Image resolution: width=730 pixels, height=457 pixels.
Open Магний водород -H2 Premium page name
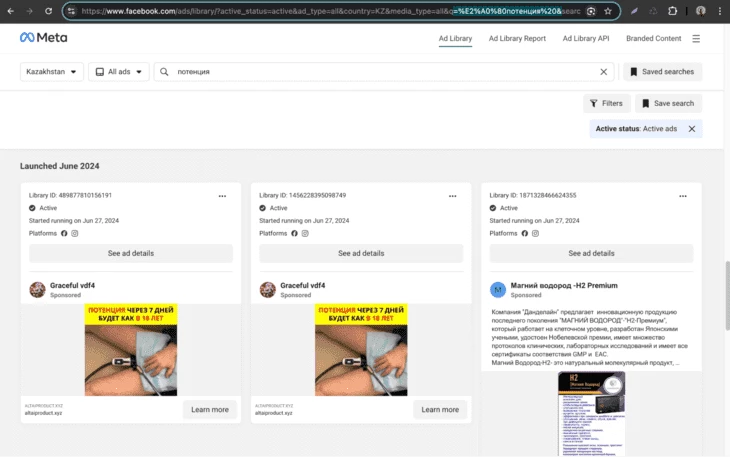coord(564,285)
